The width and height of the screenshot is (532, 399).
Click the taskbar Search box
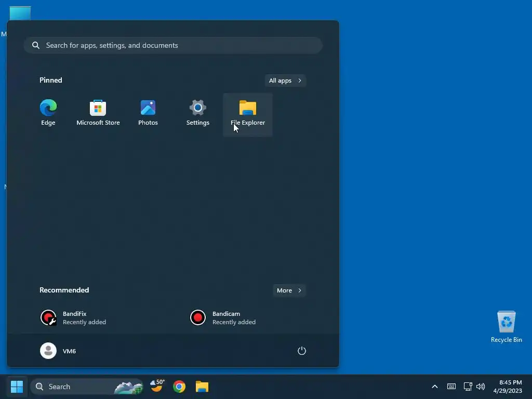click(87, 387)
